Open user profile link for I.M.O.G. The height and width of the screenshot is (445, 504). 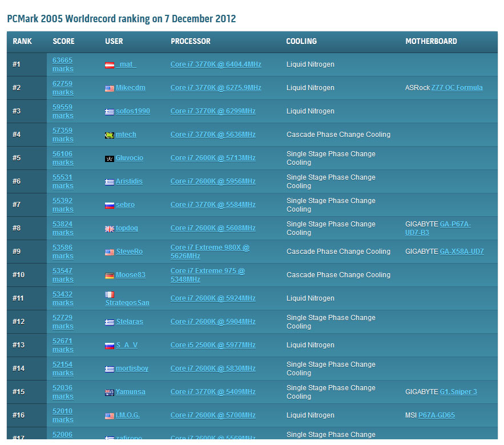click(x=128, y=415)
